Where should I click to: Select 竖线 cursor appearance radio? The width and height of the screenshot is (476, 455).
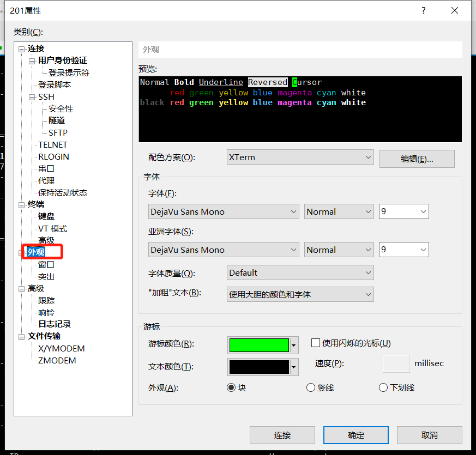tap(311, 387)
